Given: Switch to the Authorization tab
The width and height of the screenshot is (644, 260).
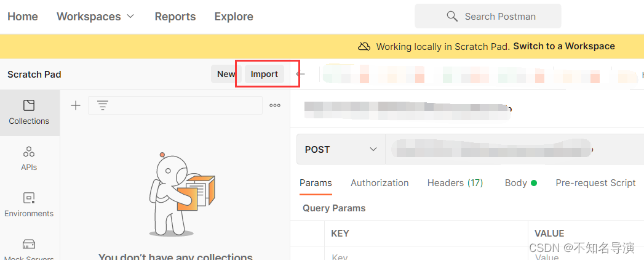Looking at the screenshot, I should [x=380, y=183].
